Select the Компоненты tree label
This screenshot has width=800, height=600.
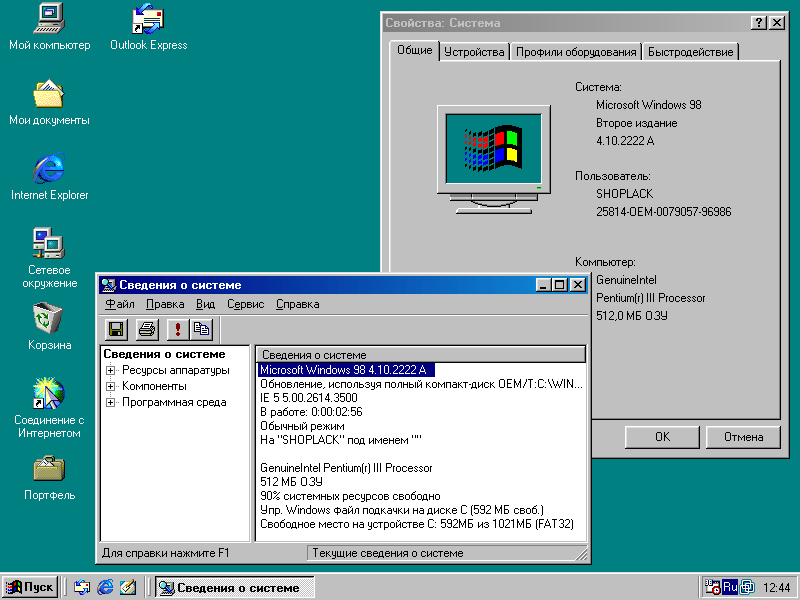[154, 386]
